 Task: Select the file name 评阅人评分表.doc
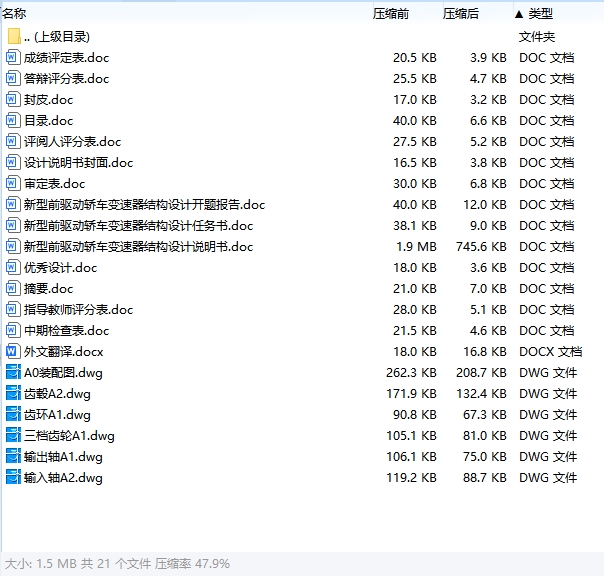[x=72, y=142]
